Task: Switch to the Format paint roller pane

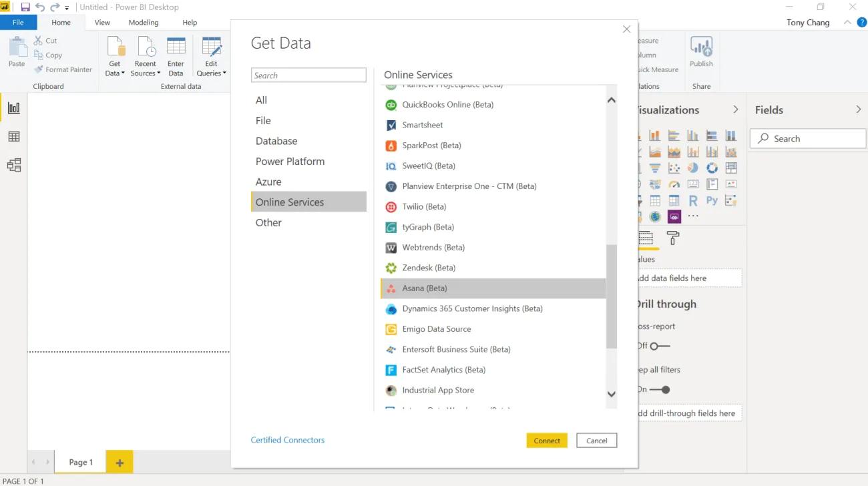Action: [672, 239]
